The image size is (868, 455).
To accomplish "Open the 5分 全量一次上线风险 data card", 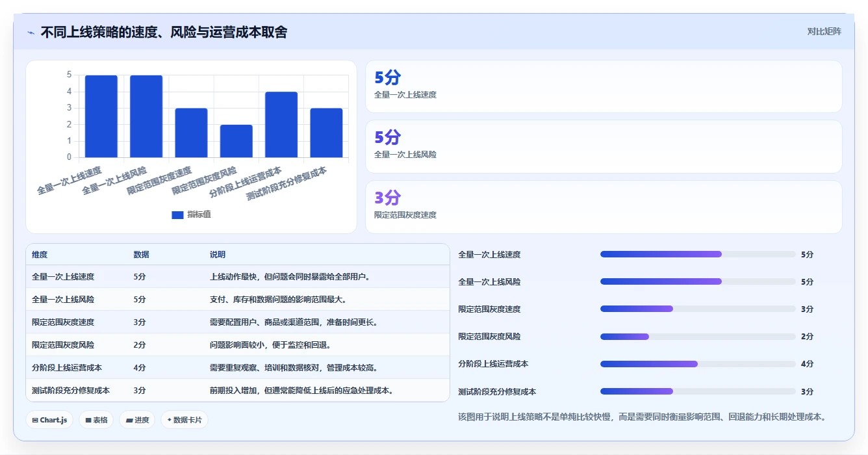I will click(x=604, y=147).
